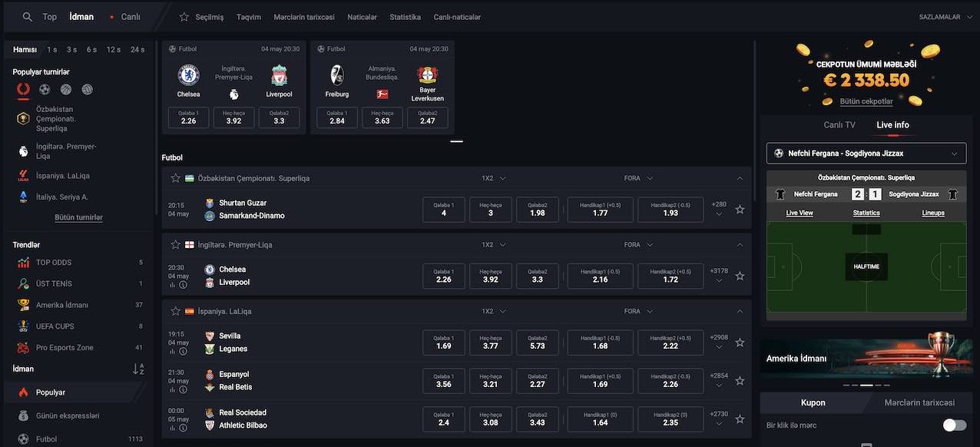The height and width of the screenshot is (447, 980).
Task: Favorite the İspaniya LaLiqa league header star
Action: coord(175,312)
